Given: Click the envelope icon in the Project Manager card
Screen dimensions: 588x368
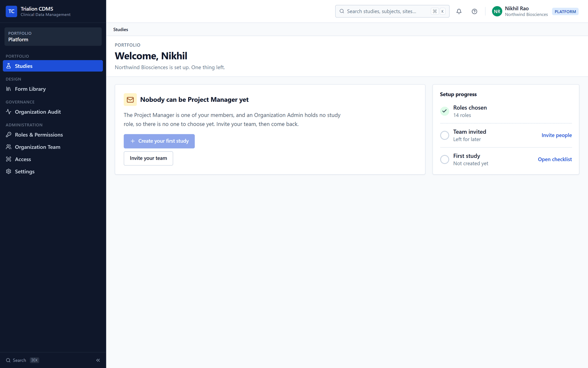Looking at the screenshot, I should coord(130,100).
